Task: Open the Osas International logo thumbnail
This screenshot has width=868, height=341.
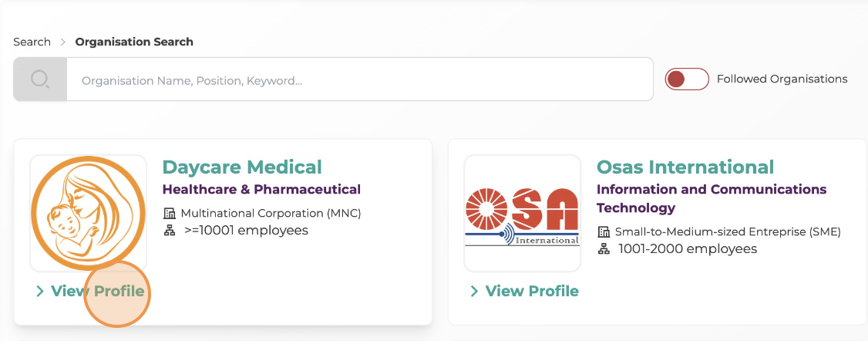Action: 523,213
